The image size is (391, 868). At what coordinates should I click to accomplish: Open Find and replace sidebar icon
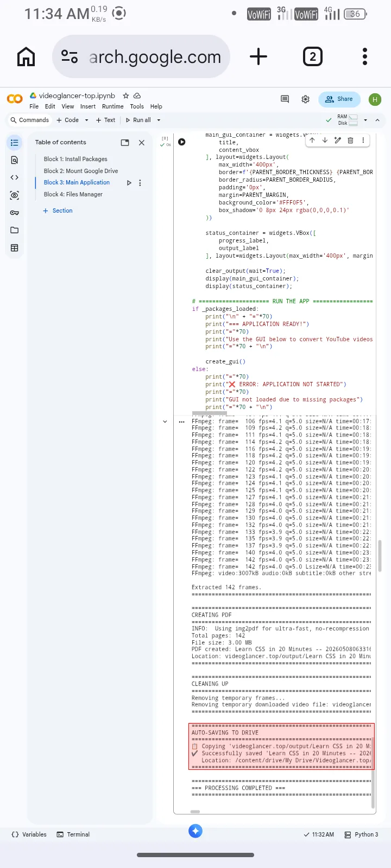pos(15,160)
